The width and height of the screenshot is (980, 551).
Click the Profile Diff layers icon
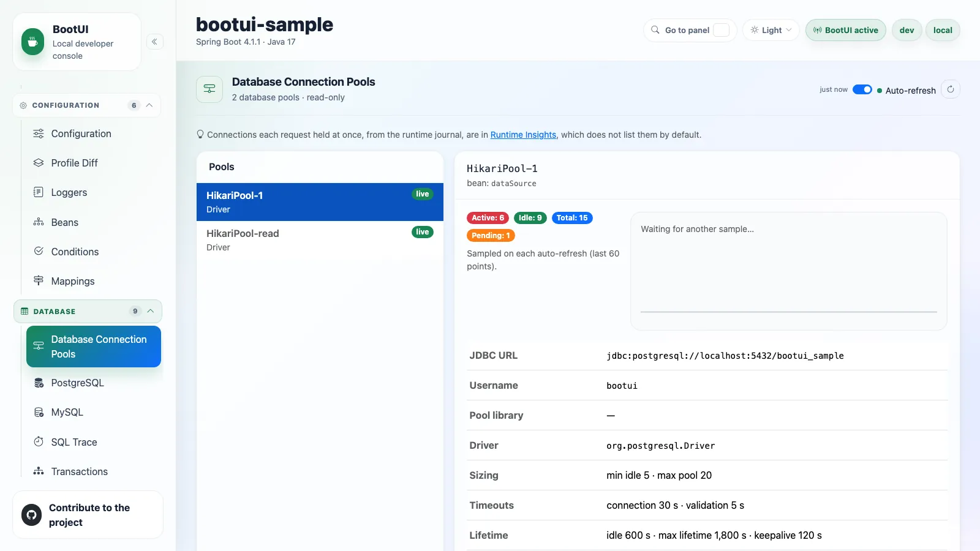[39, 163]
